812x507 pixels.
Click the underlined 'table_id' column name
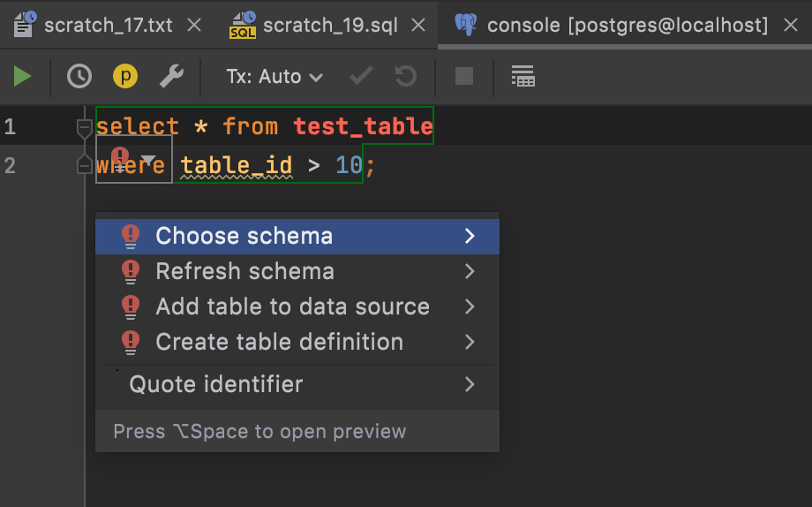pyautogui.click(x=237, y=166)
